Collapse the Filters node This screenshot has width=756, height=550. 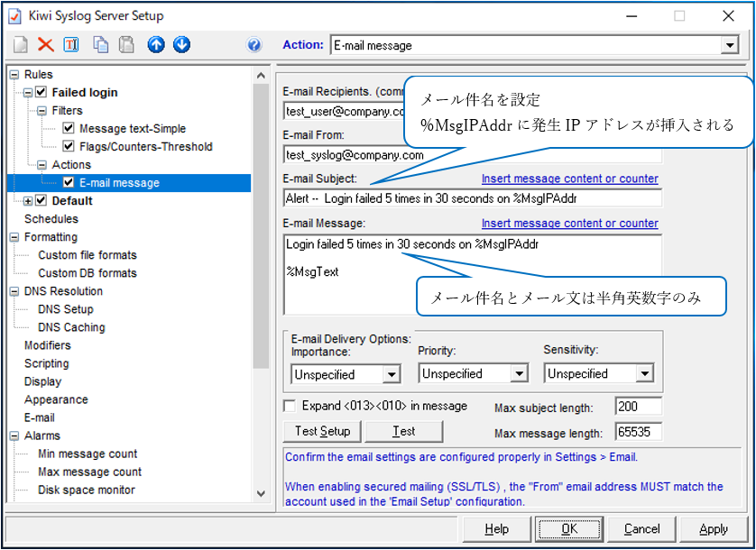(41, 111)
